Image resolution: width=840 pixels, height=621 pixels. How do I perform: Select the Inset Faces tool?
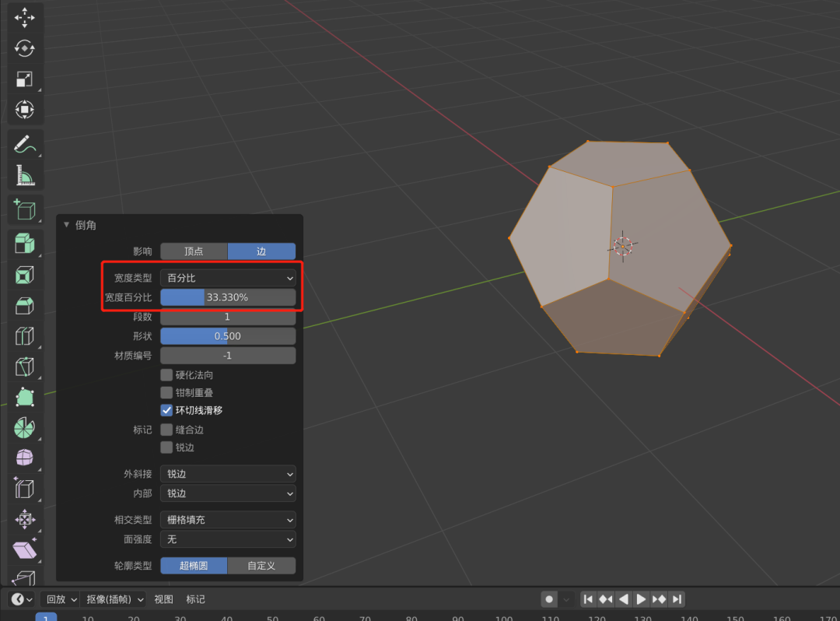[24, 275]
